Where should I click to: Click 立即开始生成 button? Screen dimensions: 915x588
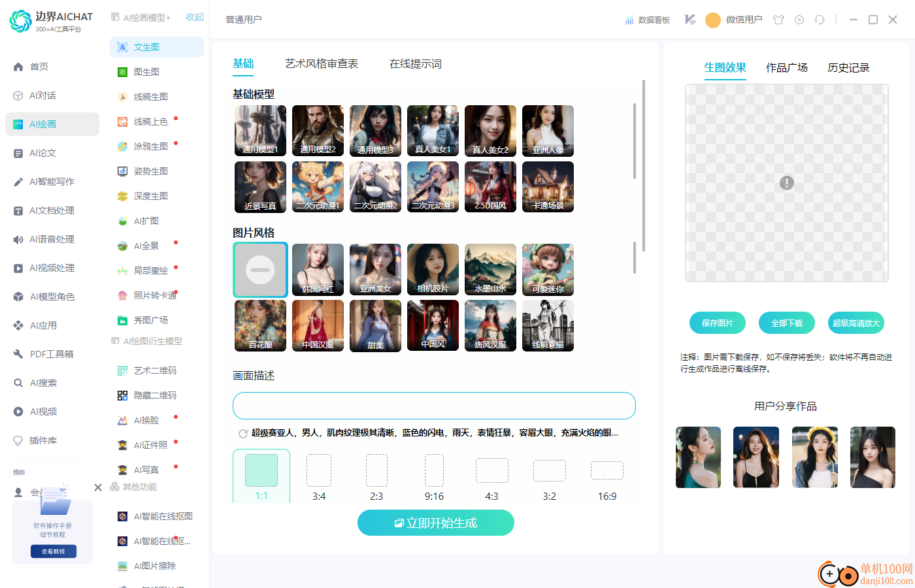coord(436,523)
